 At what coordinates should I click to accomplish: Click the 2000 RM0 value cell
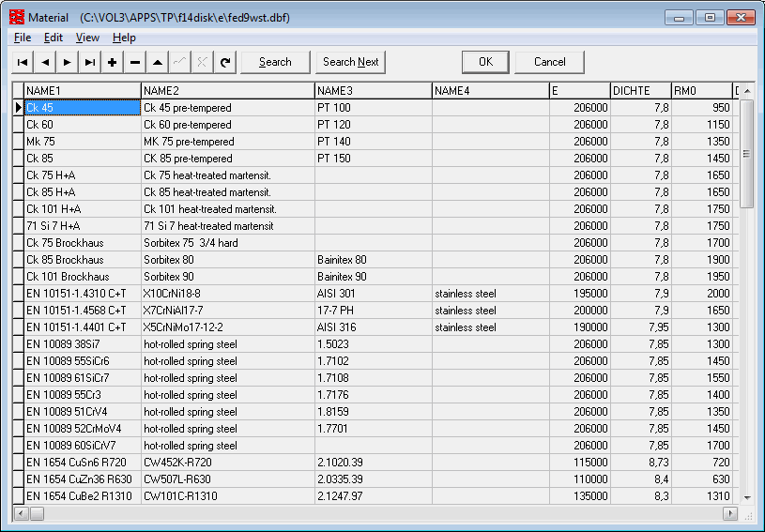tap(701, 294)
